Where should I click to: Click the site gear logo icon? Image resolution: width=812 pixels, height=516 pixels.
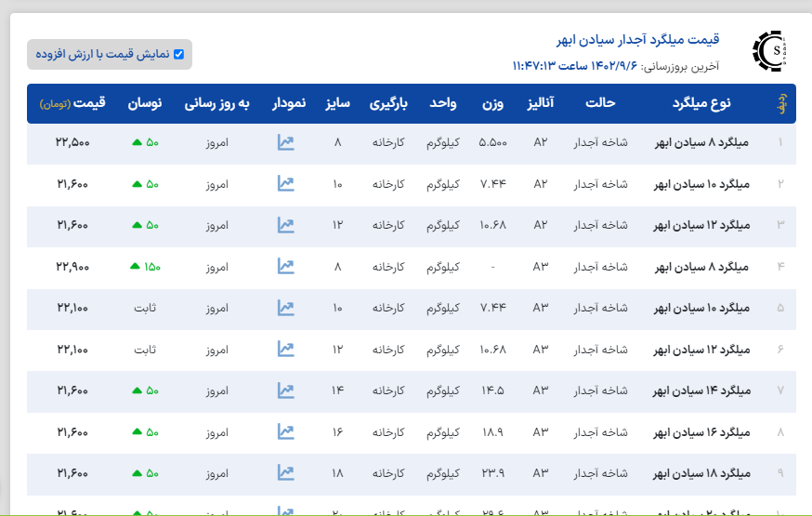[770, 51]
